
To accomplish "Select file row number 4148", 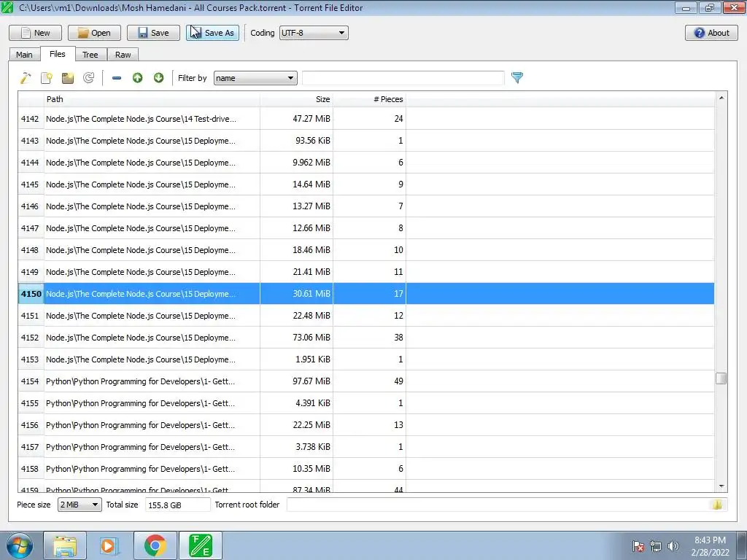I will click(29, 250).
